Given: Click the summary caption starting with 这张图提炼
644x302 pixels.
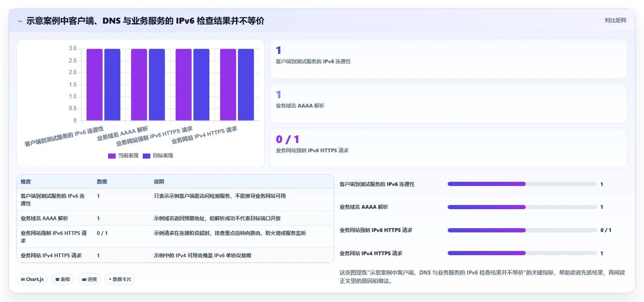Looking at the screenshot, I should click(482, 277).
